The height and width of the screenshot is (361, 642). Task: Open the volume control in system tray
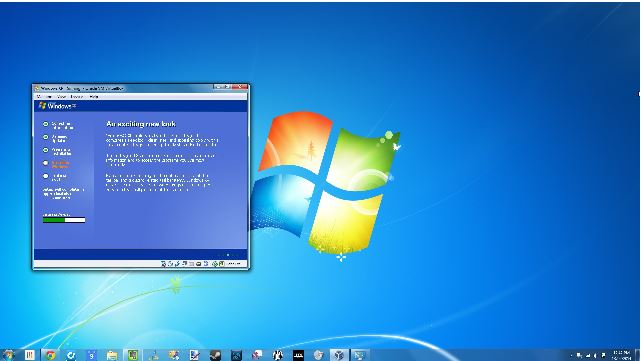(595, 355)
